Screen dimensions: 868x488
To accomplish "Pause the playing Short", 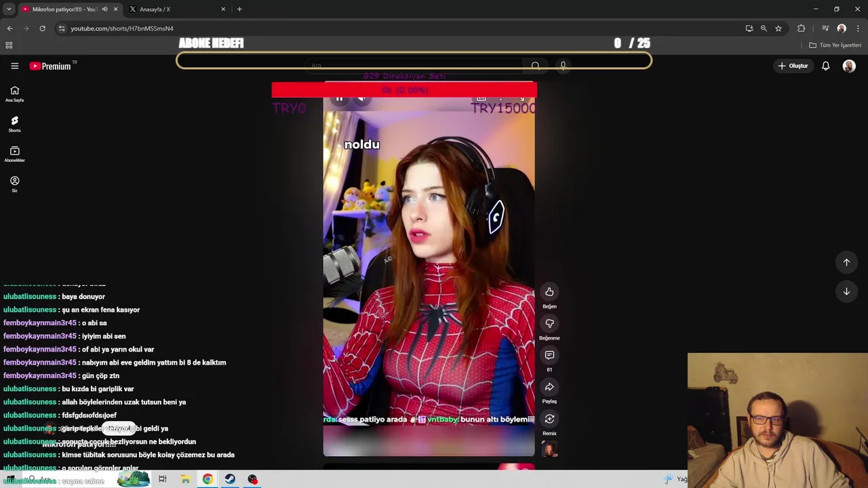I will [x=339, y=98].
